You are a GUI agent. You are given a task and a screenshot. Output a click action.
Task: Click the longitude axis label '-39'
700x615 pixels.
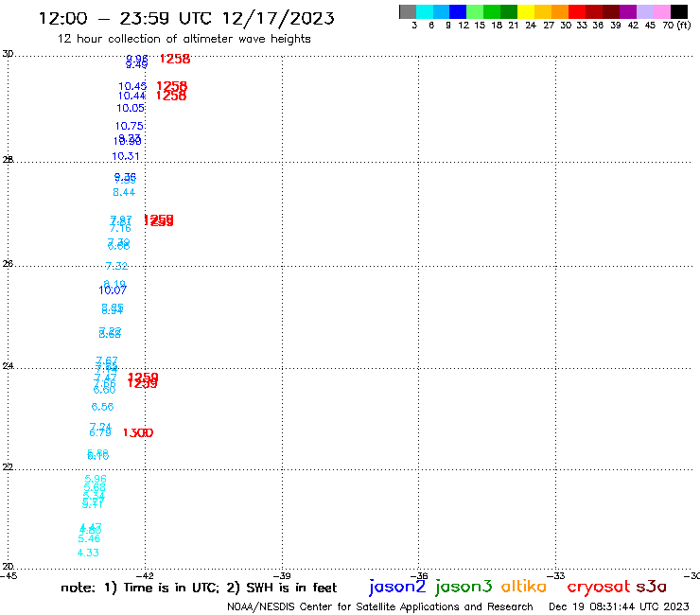[x=282, y=575]
